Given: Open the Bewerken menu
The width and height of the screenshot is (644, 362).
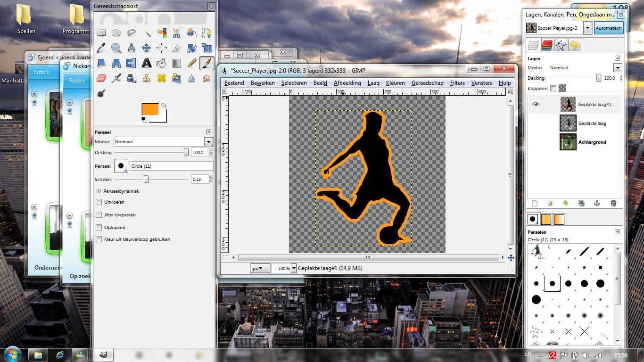Looking at the screenshot, I should [263, 83].
